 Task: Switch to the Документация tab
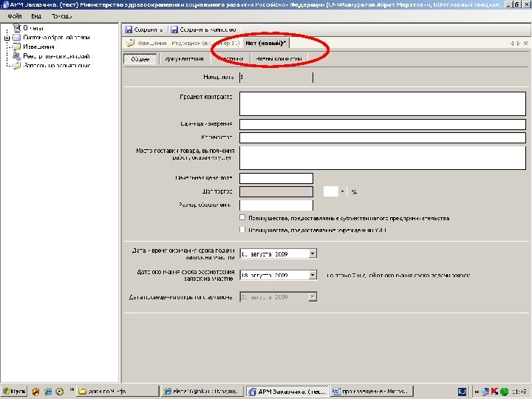pos(184,58)
